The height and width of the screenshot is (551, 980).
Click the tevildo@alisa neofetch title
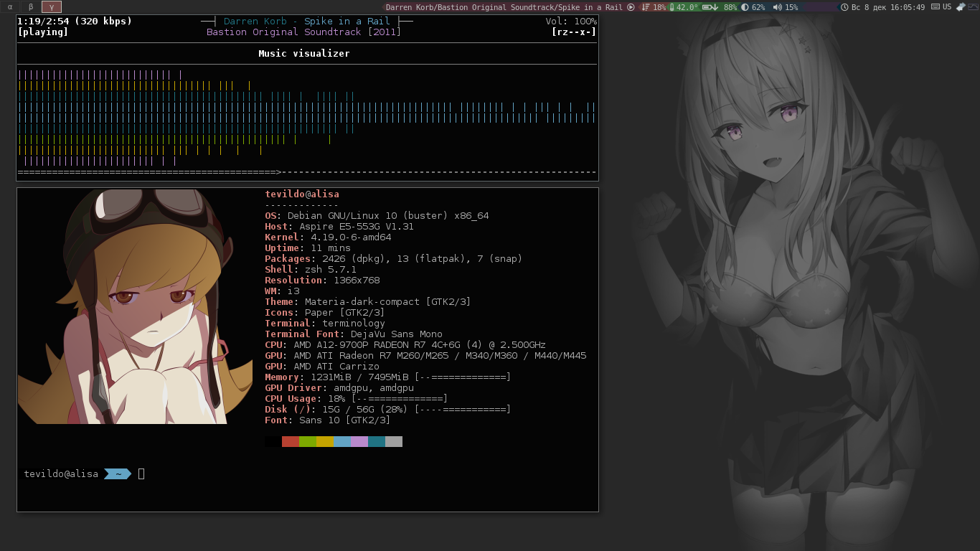(x=302, y=194)
